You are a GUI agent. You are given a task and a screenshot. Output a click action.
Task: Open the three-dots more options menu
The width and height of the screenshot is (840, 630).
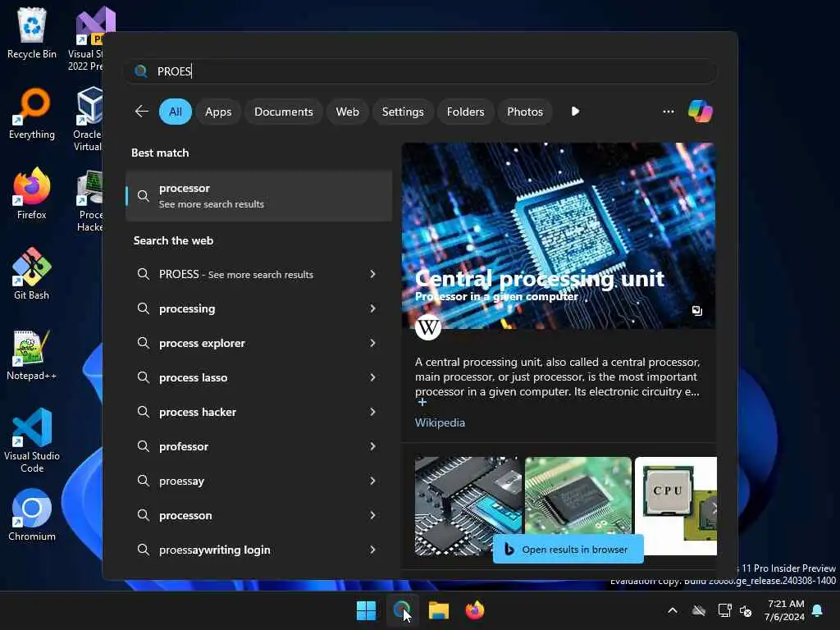(x=668, y=112)
